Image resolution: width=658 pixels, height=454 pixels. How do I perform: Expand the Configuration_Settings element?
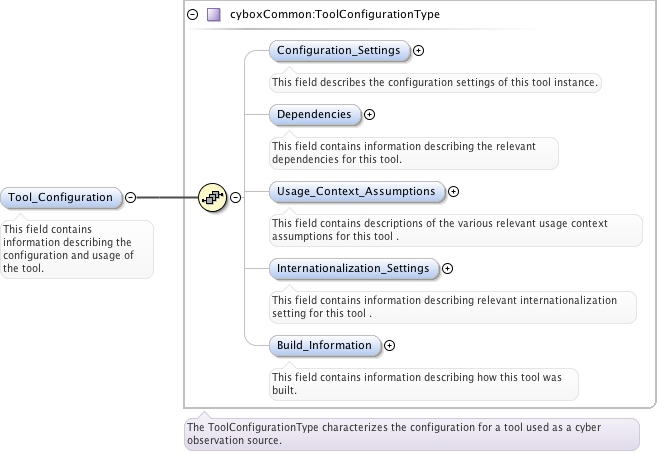pyautogui.click(x=418, y=50)
